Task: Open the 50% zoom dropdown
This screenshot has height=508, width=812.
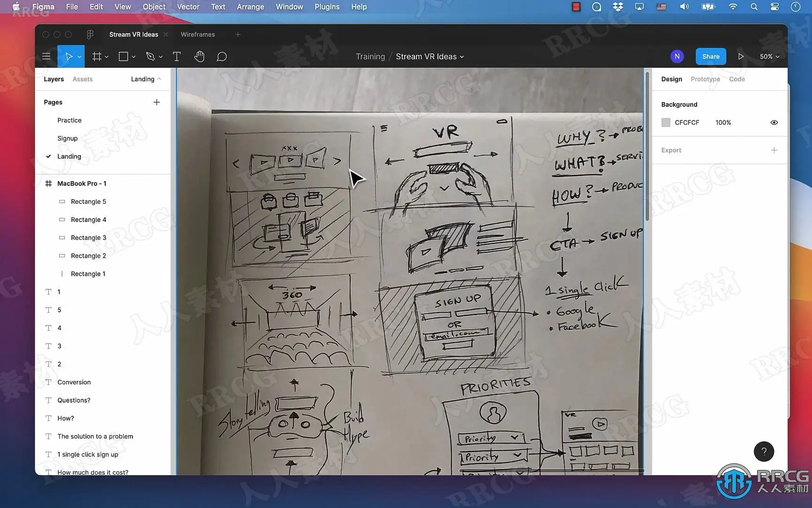Action: pos(769,56)
